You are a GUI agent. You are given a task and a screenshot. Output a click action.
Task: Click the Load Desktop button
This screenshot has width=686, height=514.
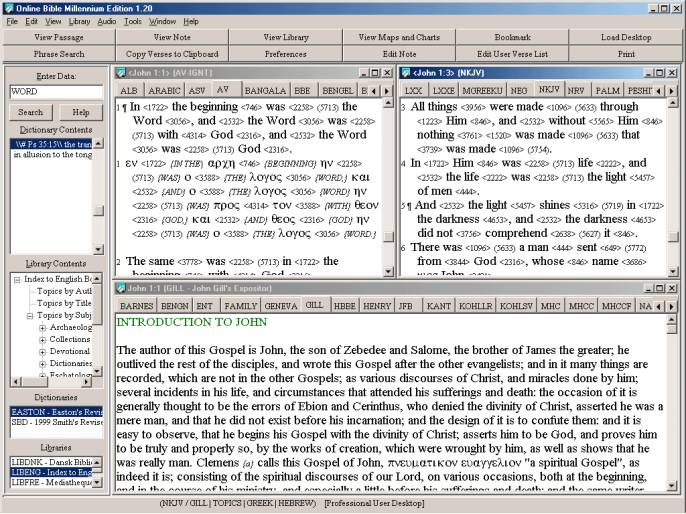(626, 37)
